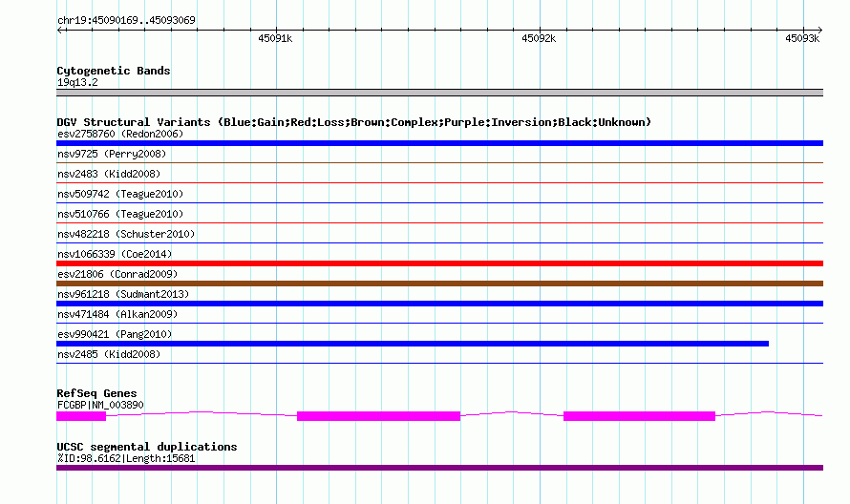850x504 pixels.
Task: Open the UCSC segmental duplications track title
Action: [147, 447]
